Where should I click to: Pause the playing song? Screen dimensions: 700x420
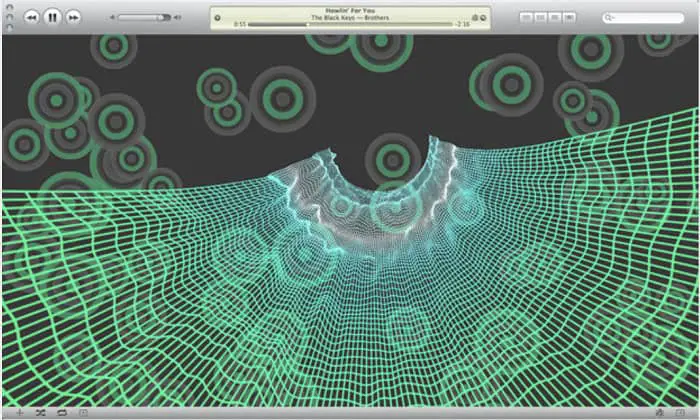click(x=52, y=17)
